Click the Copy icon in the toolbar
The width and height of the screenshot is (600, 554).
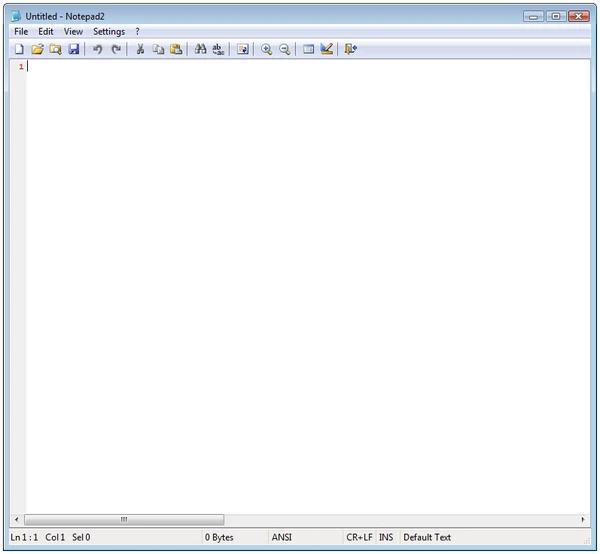158,49
